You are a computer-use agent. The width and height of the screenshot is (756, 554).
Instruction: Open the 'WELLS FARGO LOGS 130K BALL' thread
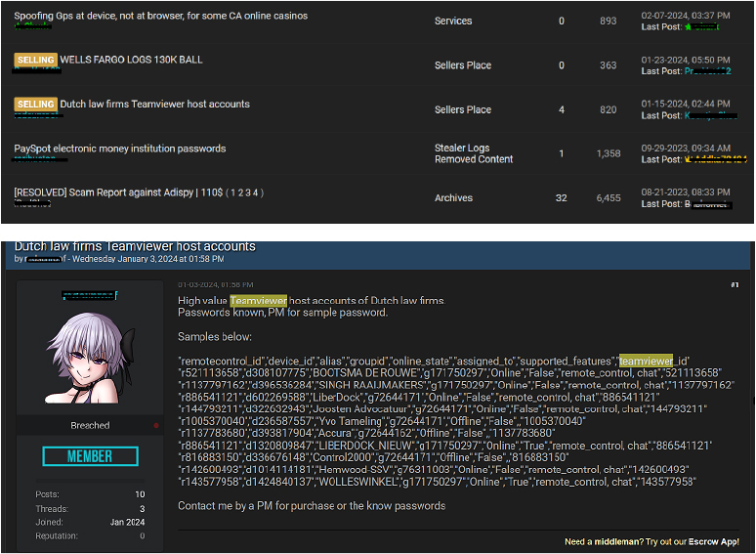click(131, 60)
